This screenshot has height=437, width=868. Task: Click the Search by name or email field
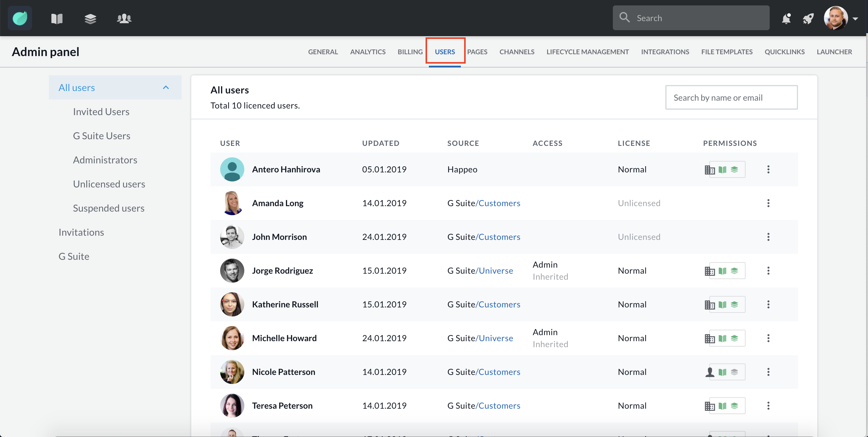pyautogui.click(x=731, y=98)
